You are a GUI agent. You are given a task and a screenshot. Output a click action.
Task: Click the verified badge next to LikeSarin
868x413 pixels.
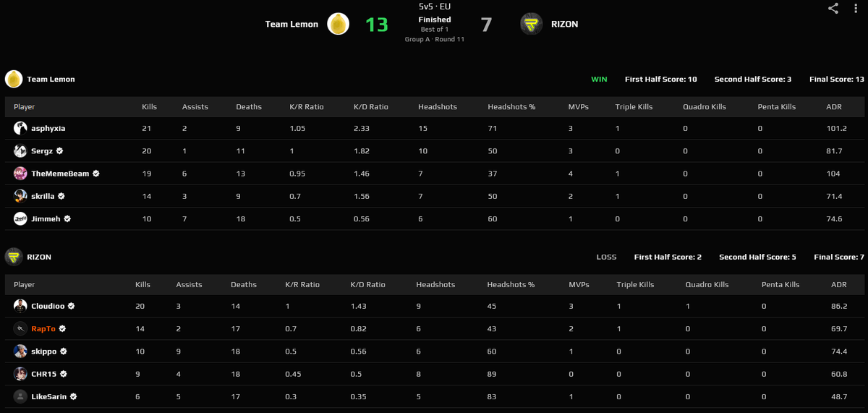tap(73, 396)
